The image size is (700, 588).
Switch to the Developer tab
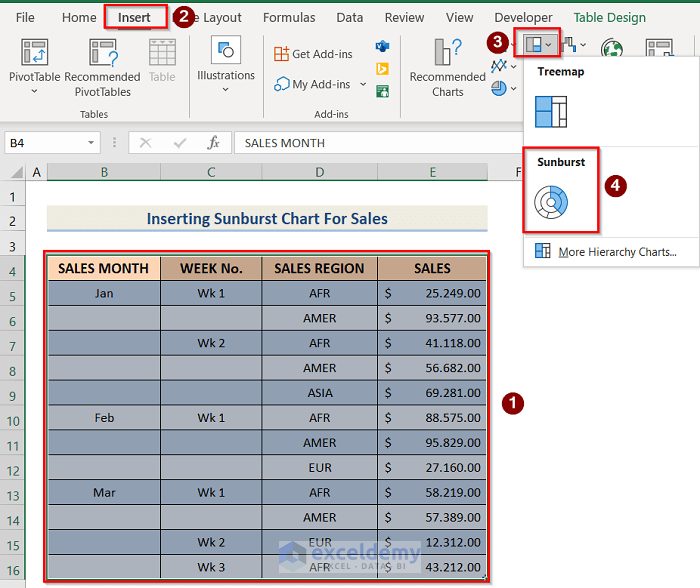coord(523,17)
